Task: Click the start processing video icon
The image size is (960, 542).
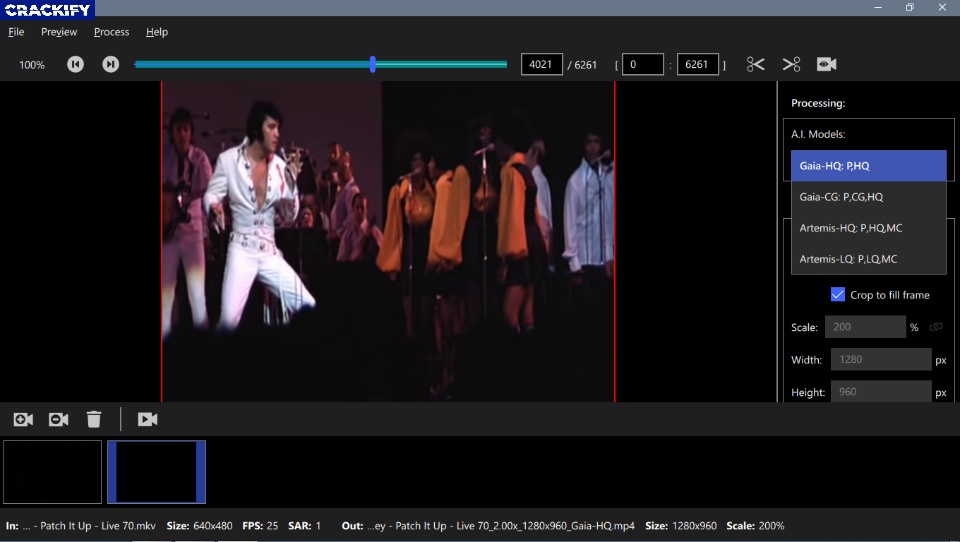Action: (148, 420)
